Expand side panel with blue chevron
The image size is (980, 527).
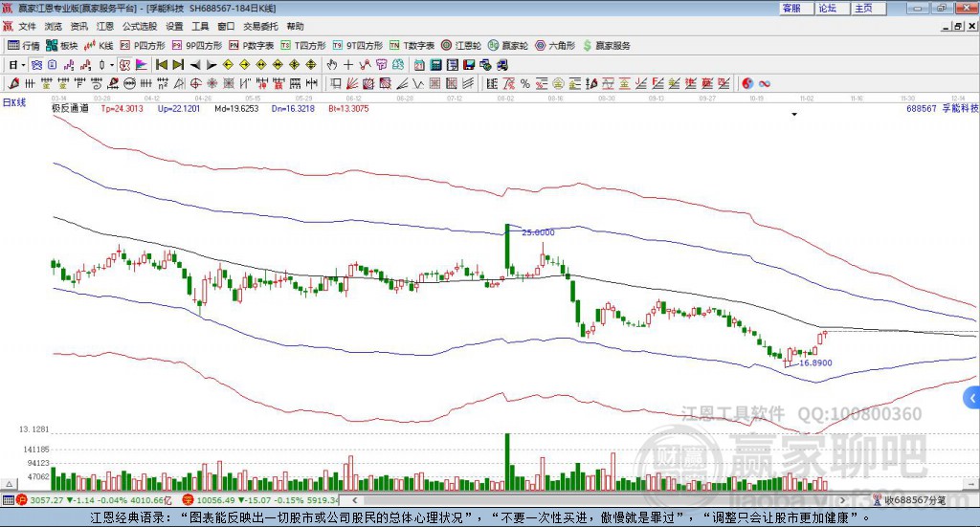(x=972, y=398)
